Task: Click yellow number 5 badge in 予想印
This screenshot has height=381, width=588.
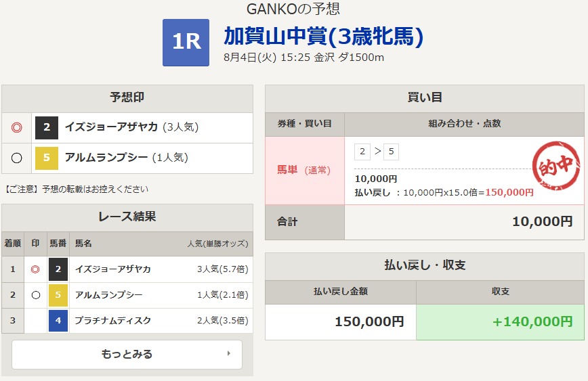Action: tap(47, 158)
